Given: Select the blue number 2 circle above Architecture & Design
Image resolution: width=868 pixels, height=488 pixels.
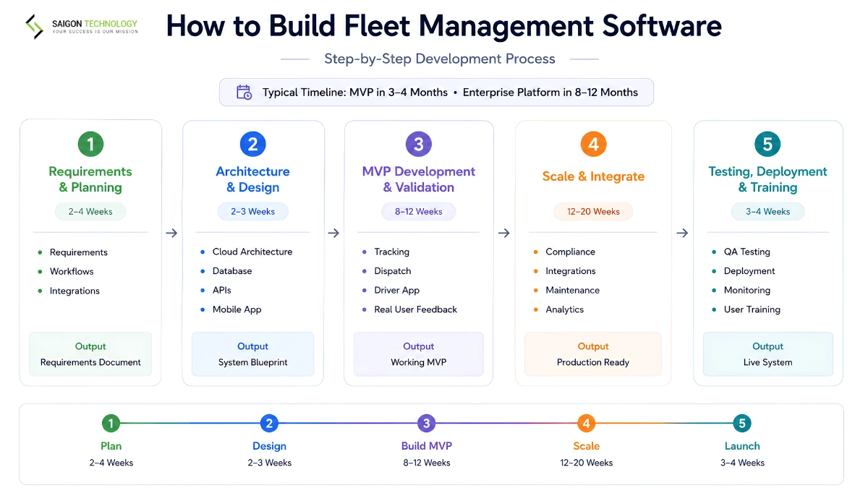Looking at the screenshot, I should tap(252, 144).
